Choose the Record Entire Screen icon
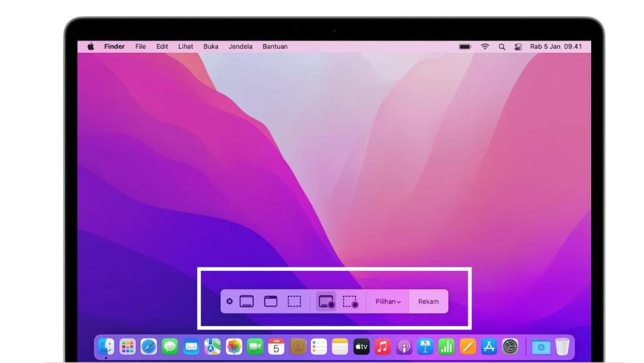644x363 pixels. 327,302
